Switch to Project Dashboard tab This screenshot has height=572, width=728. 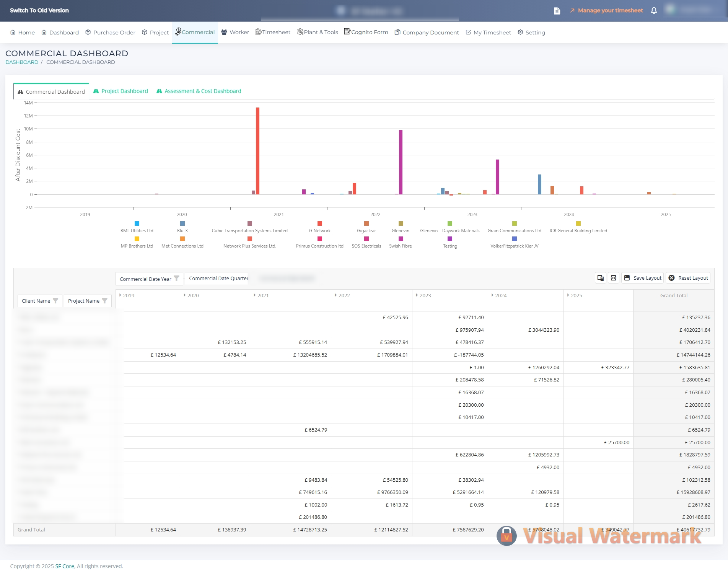click(x=121, y=91)
